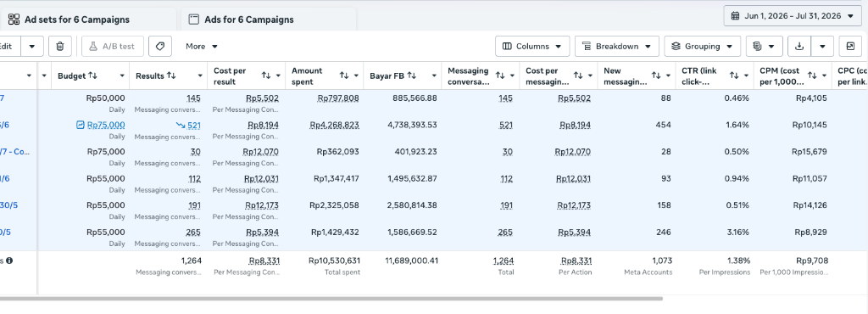Screen dimensions: 868x314
Task: Open the chart view icon beside export
Action: (x=850, y=47)
